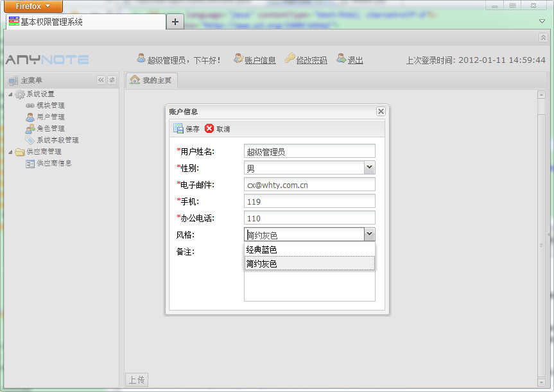Open the 账户信息 link
Viewport: 554px width, 392px height.
pos(260,60)
